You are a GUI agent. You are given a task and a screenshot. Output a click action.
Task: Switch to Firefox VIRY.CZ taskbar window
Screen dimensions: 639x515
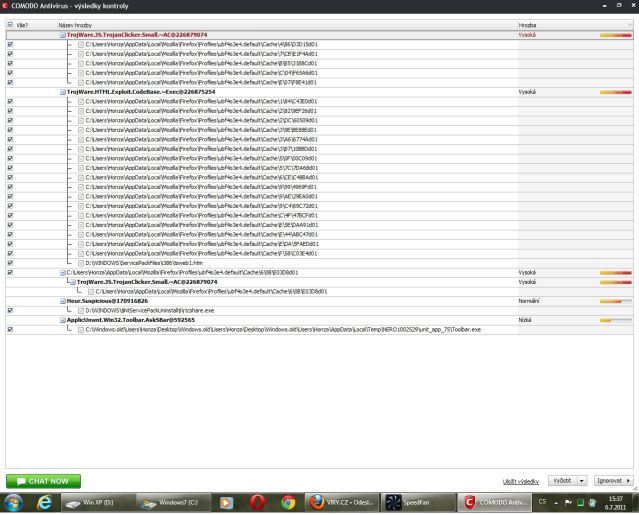pos(342,503)
